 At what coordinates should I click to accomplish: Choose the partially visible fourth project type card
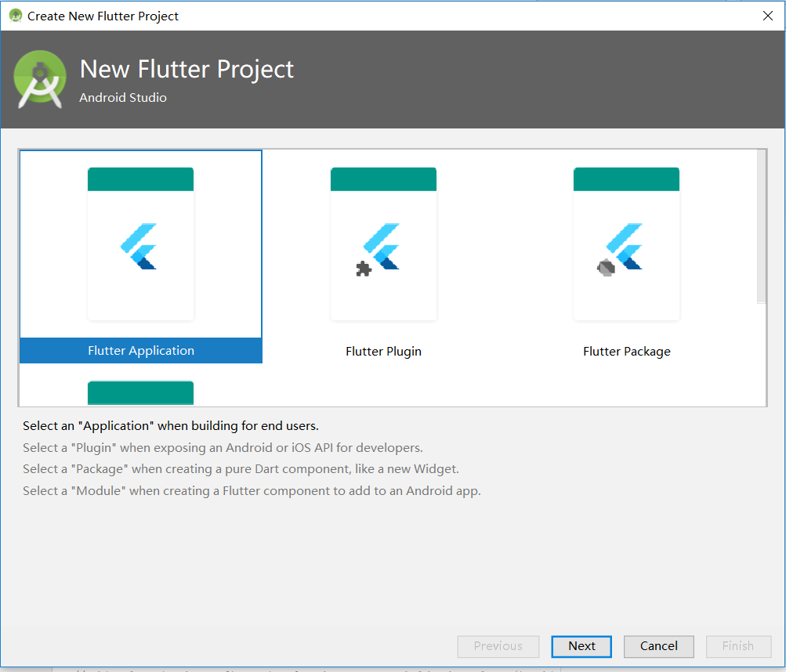(x=140, y=393)
